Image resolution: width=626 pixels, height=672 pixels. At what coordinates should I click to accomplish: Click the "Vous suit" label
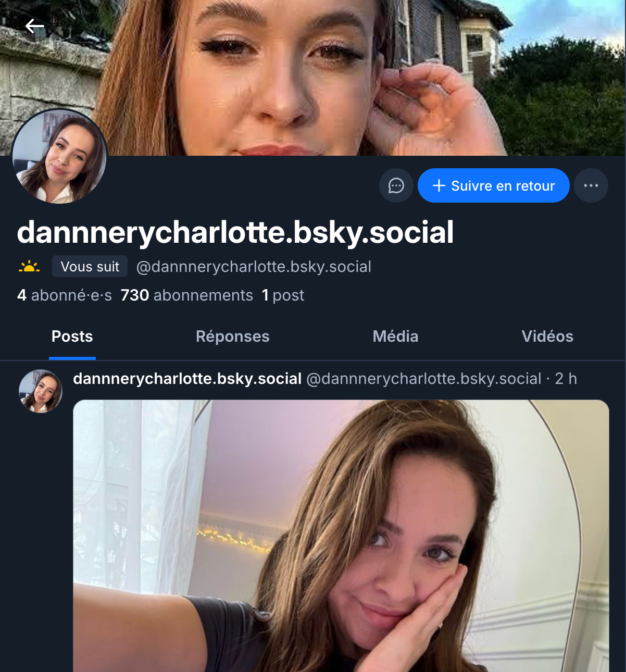(90, 267)
